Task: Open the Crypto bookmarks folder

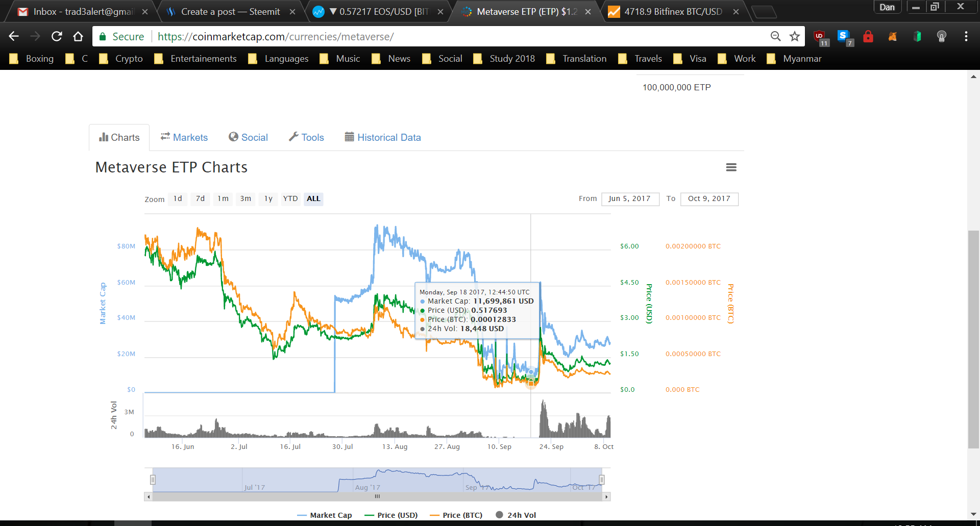Action: (x=121, y=59)
